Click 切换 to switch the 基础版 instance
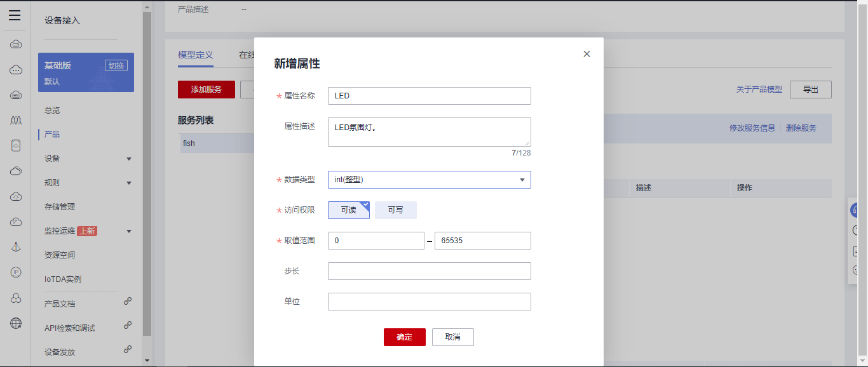The image size is (868, 367). coord(116,65)
